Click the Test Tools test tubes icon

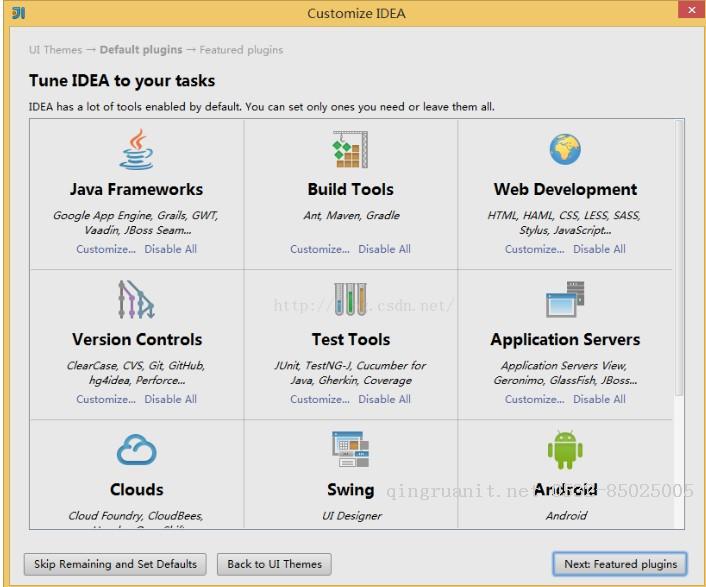click(350, 299)
